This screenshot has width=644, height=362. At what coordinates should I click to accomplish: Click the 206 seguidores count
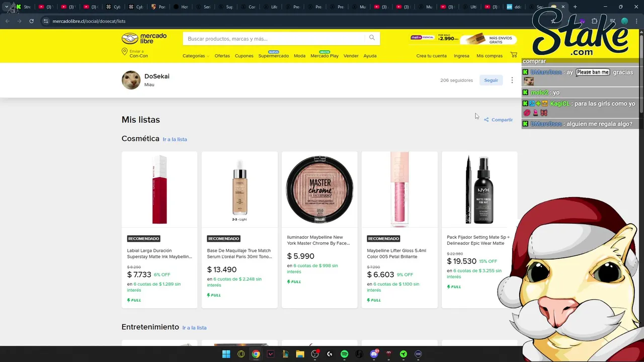tap(456, 80)
